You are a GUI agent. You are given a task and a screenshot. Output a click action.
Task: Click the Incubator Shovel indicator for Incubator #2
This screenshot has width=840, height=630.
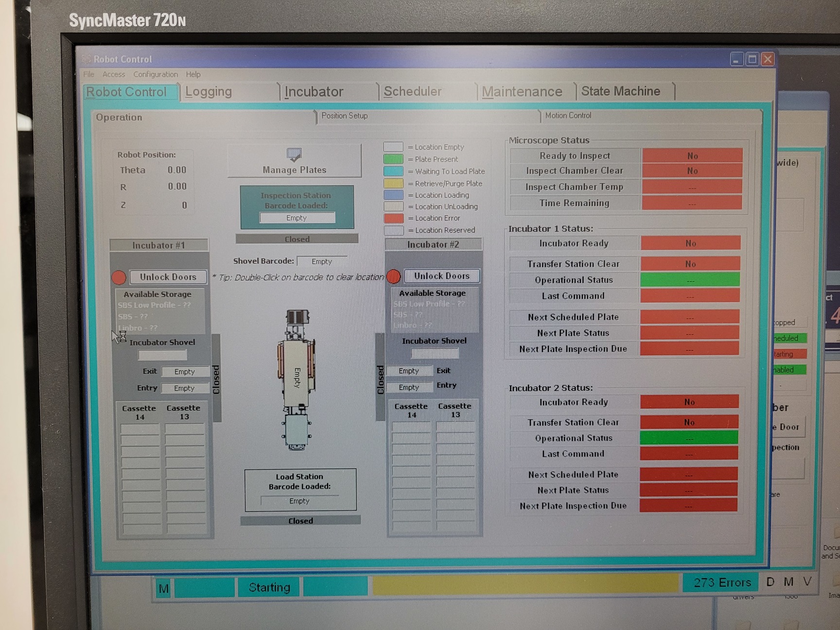434,353
